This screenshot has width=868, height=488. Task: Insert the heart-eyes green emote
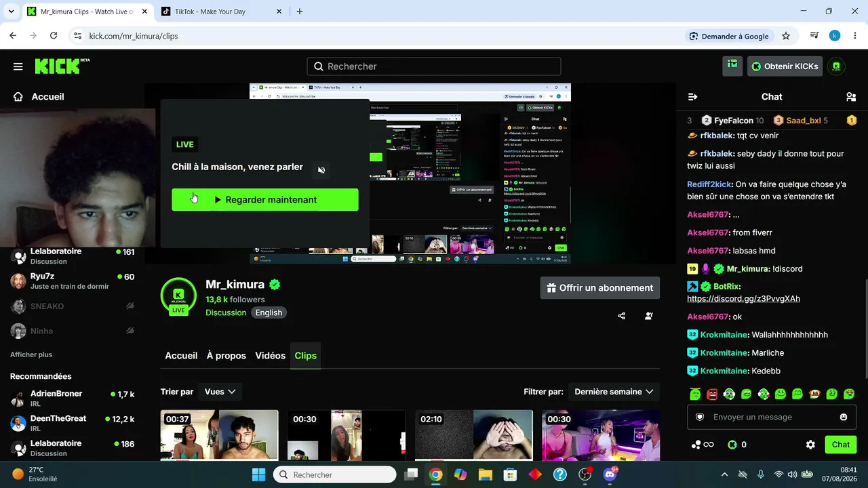(x=849, y=394)
